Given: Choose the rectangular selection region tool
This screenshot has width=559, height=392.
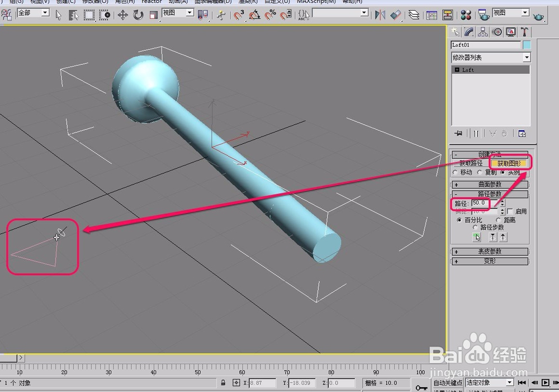Looking at the screenshot, I should coord(89,15).
